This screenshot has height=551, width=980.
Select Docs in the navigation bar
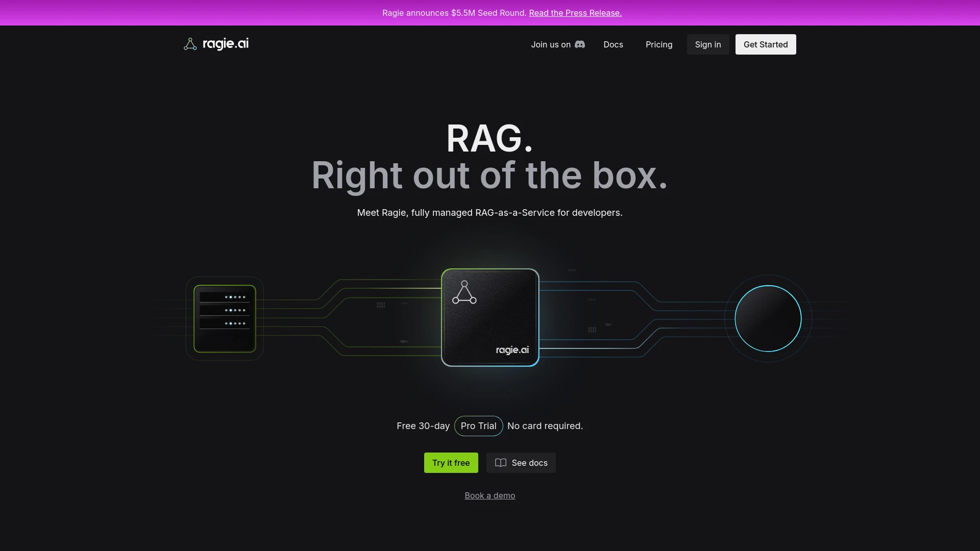613,44
